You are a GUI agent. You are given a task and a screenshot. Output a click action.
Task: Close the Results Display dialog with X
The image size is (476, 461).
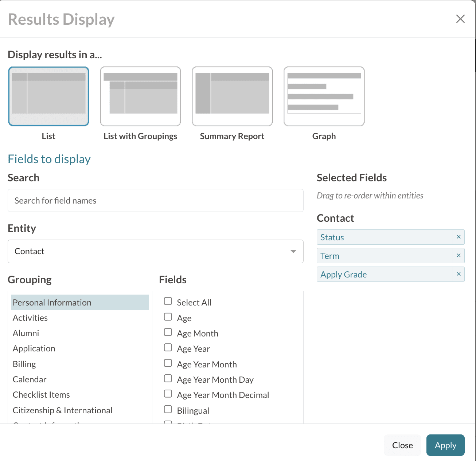click(460, 19)
